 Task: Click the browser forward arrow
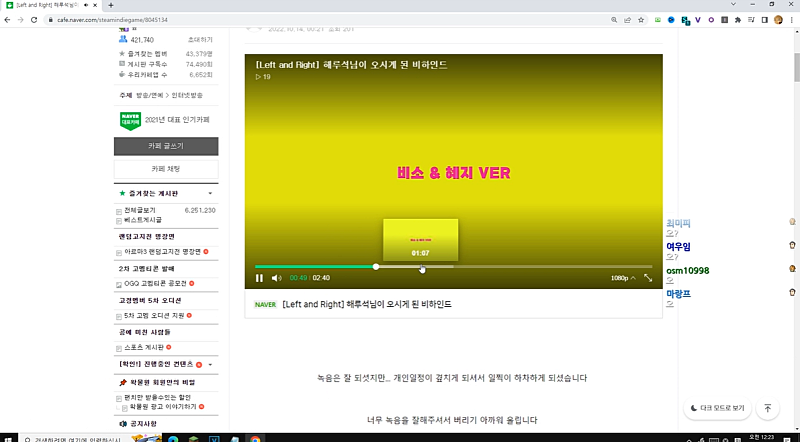[20, 20]
